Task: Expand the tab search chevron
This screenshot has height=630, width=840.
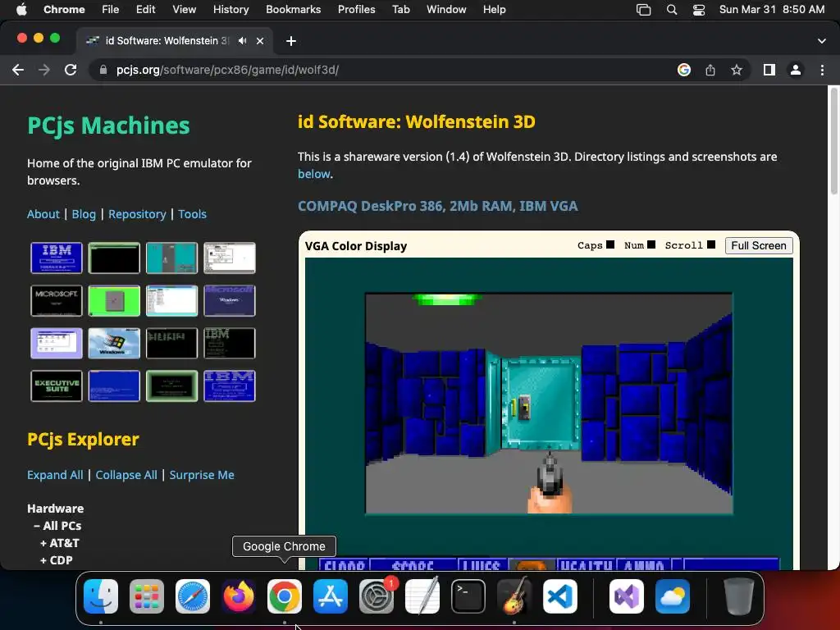Action: (x=821, y=41)
